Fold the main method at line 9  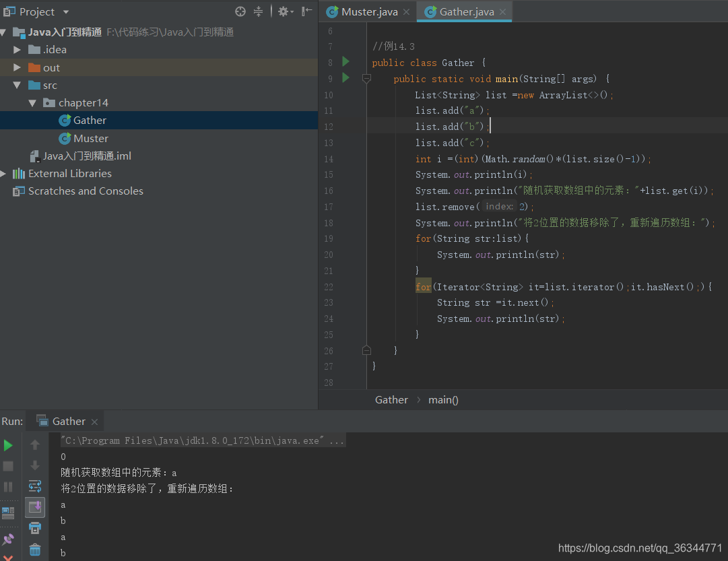(x=366, y=79)
